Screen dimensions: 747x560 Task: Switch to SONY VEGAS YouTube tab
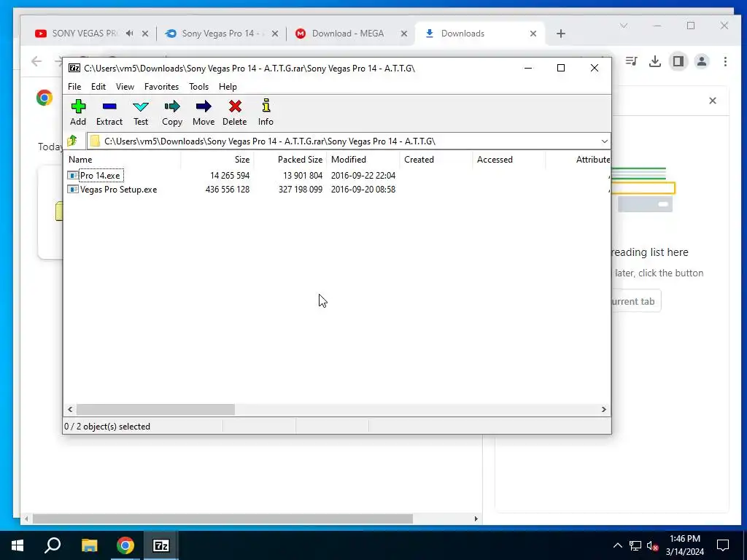85,34
